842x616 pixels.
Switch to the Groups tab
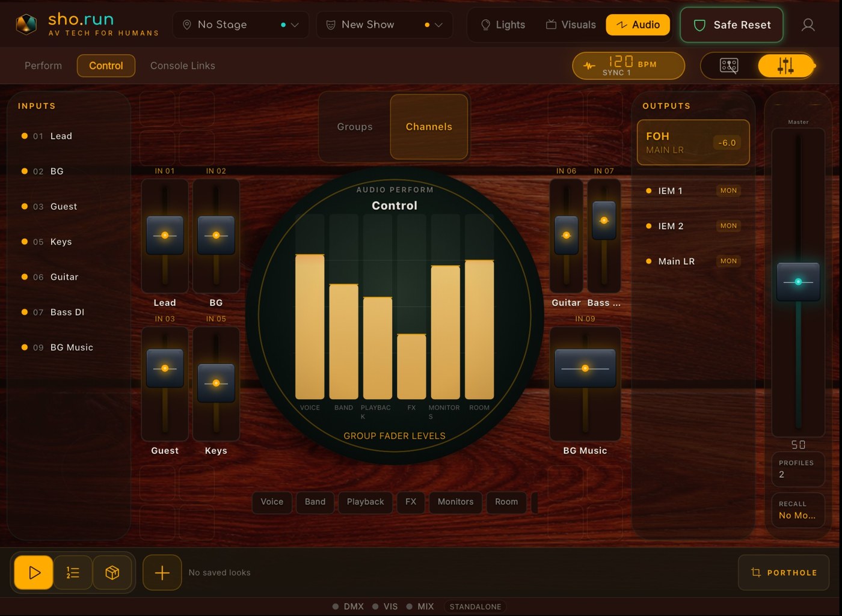355,127
